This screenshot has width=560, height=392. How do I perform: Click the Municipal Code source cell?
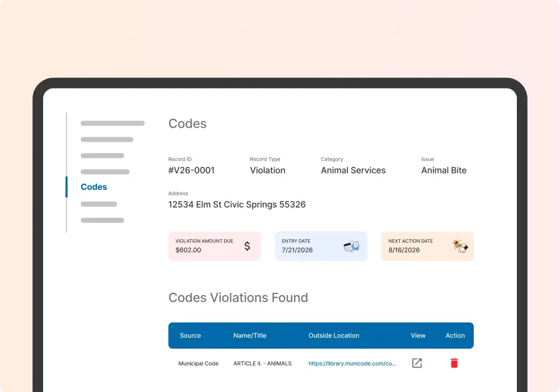pyautogui.click(x=198, y=363)
